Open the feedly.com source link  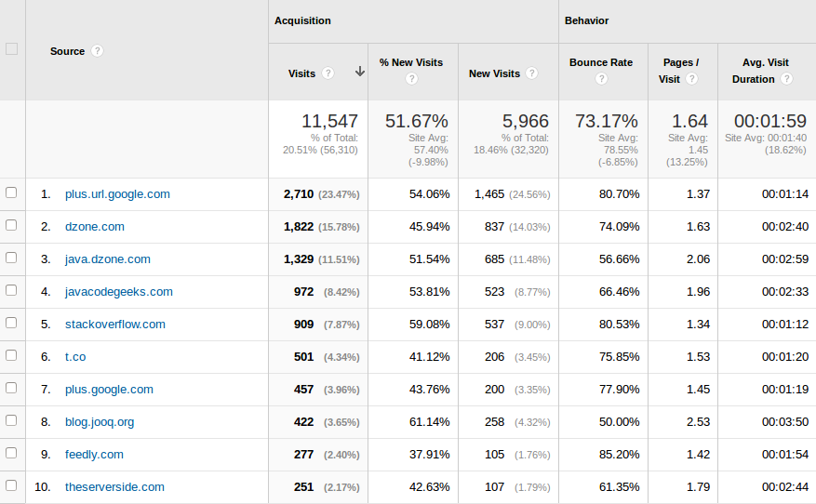tap(94, 455)
